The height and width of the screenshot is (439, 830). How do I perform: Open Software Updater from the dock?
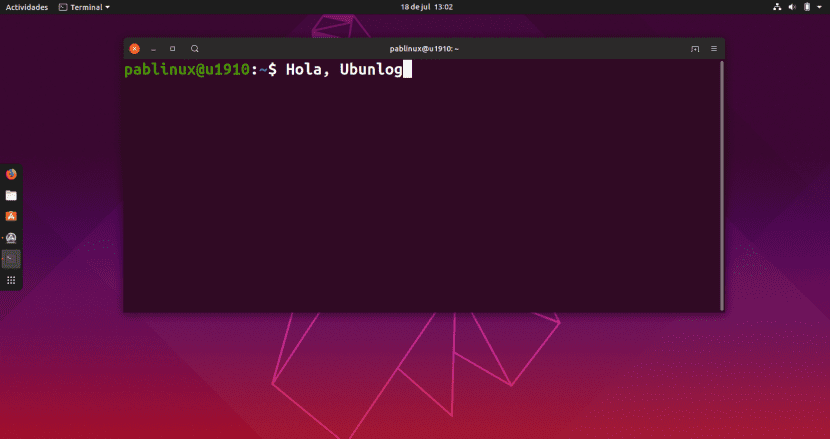11,238
